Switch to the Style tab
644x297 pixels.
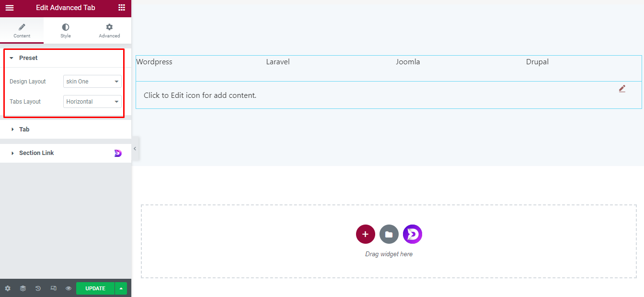point(66,31)
